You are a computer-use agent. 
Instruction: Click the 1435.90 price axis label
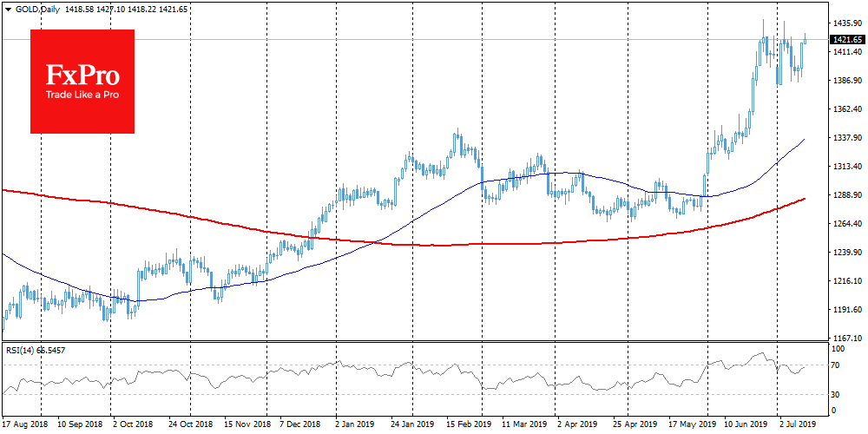[x=846, y=23]
